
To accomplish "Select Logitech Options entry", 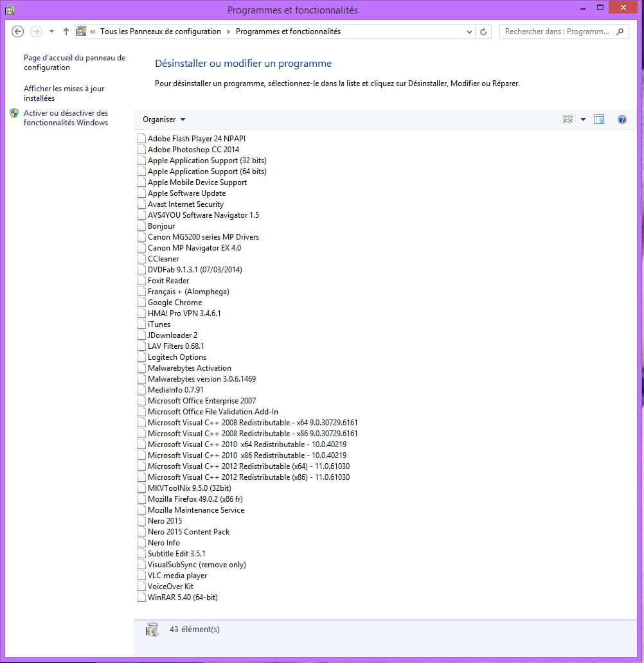I will pos(177,357).
